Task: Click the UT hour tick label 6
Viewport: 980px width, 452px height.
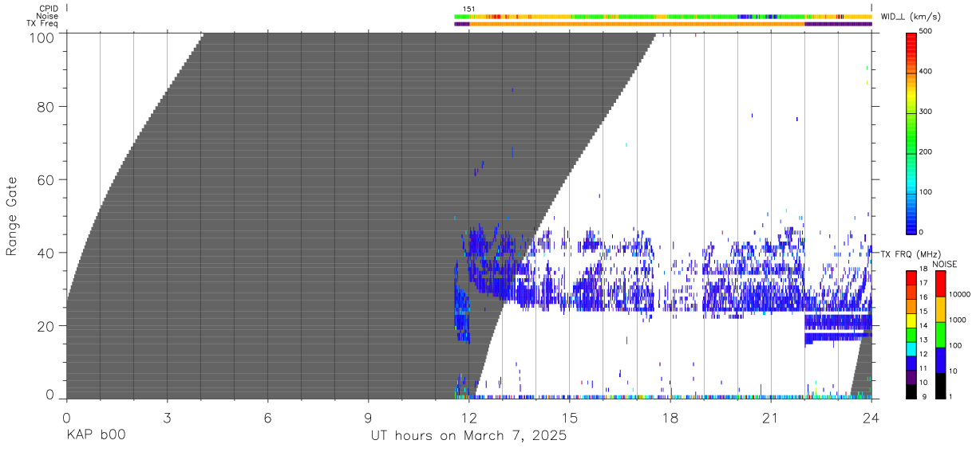Action: pos(267,418)
